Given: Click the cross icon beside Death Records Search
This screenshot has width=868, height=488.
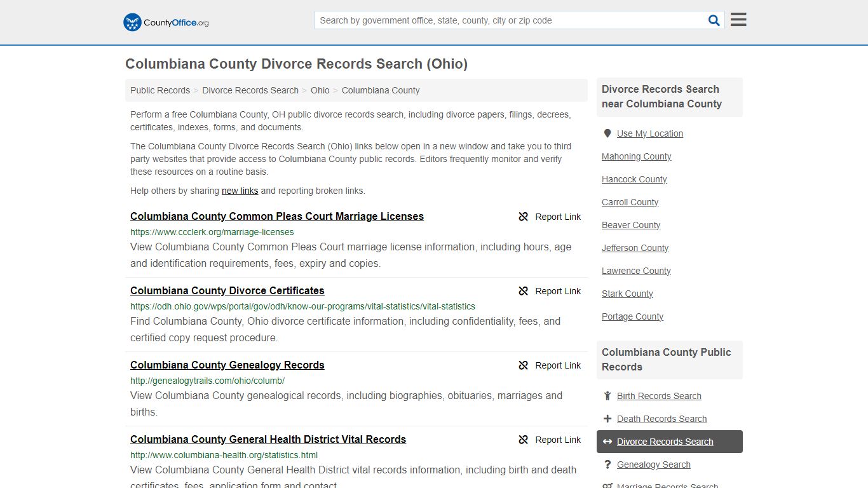Looking at the screenshot, I should point(607,419).
